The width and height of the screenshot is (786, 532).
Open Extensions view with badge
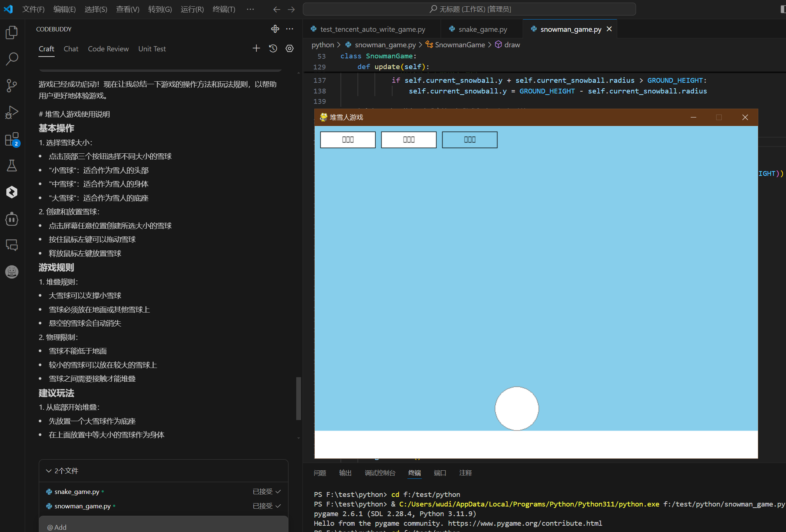point(12,140)
